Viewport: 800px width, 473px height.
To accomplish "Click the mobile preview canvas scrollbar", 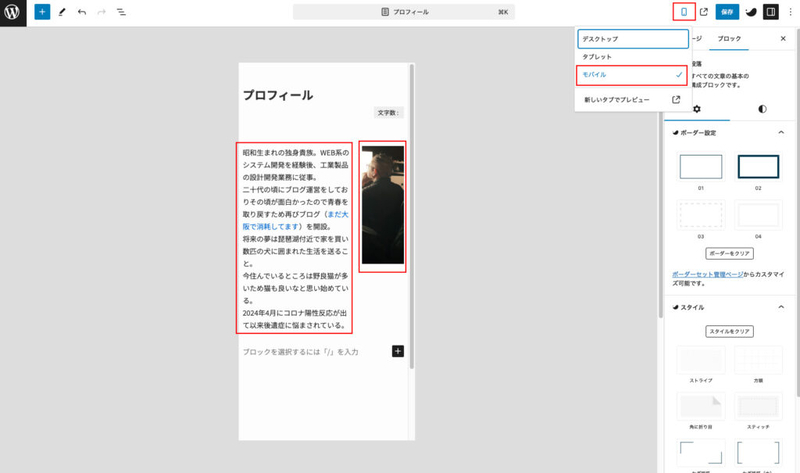I will pyautogui.click(x=411, y=216).
